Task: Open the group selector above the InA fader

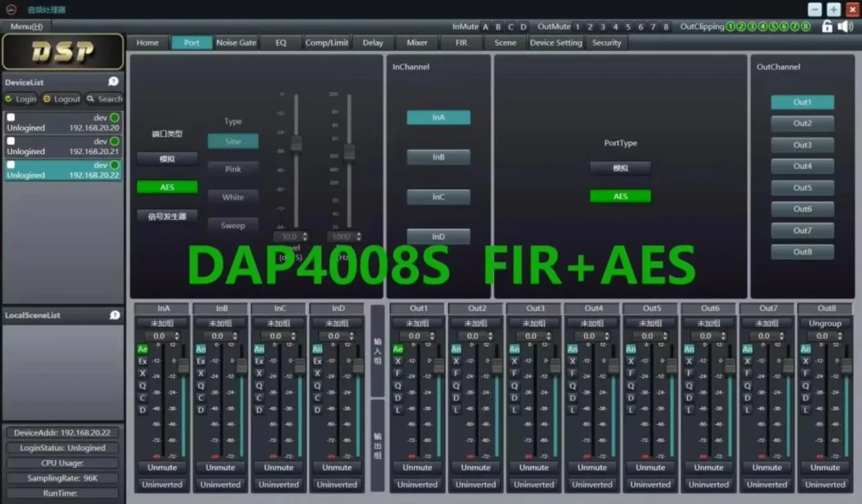Action: pyautogui.click(x=162, y=323)
